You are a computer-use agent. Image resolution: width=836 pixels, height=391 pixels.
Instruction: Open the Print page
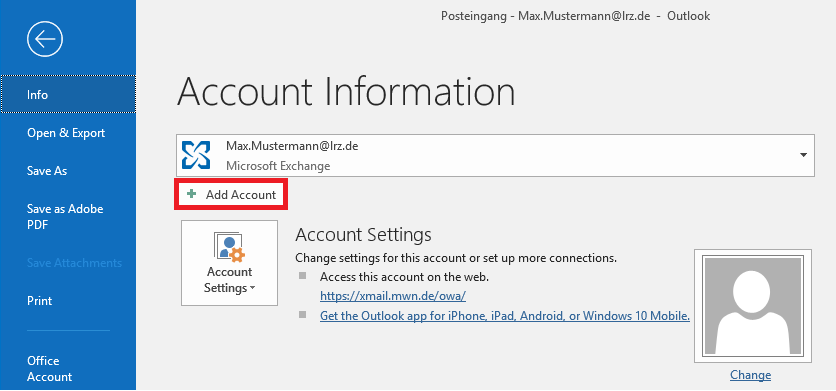click(x=39, y=301)
